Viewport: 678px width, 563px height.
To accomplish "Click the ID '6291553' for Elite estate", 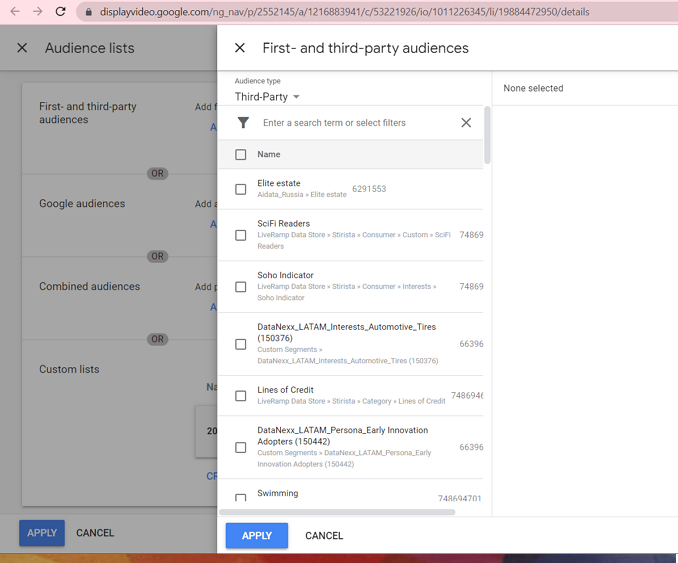I will pyautogui.click(x=369, y=189).
